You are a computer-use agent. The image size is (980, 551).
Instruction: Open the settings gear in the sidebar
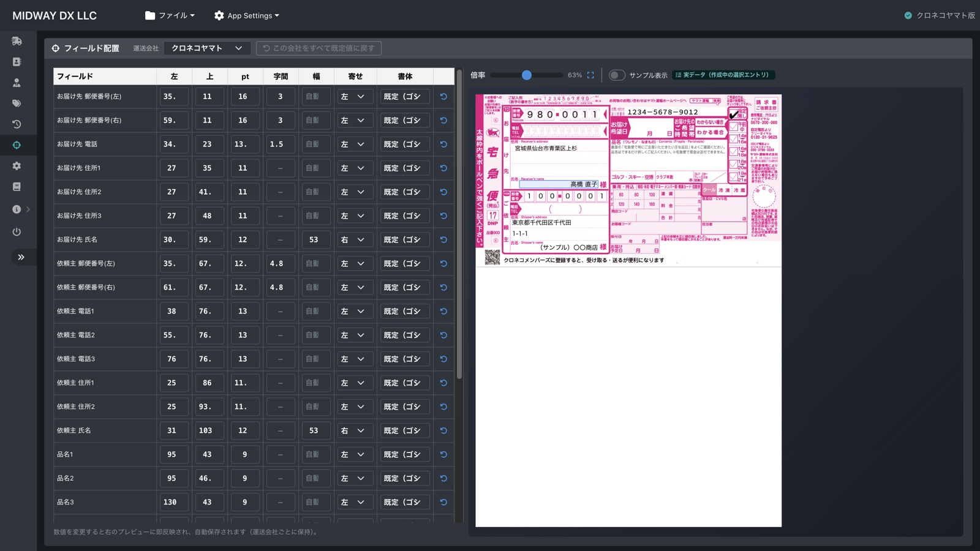(17, 166)
